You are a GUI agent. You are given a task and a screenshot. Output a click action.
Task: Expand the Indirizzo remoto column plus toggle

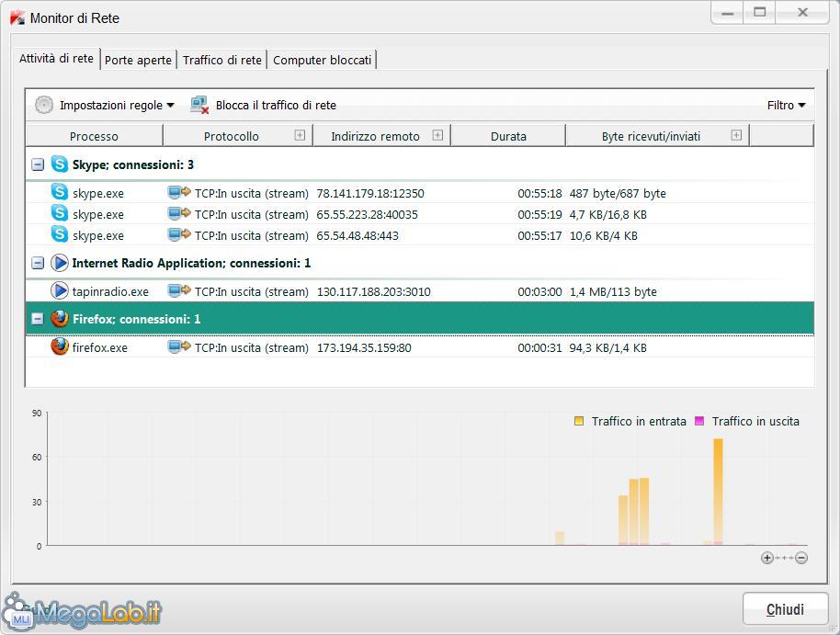437,135
